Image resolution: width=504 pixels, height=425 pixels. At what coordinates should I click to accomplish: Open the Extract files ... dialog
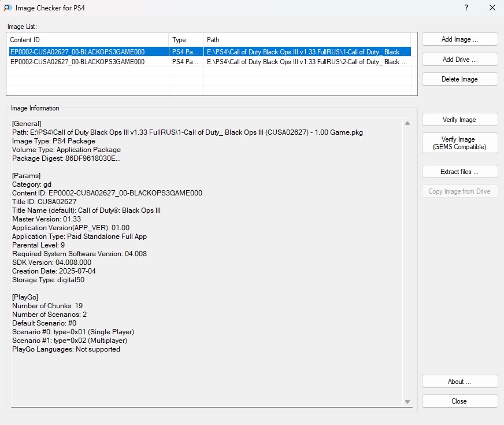pos(459,172)
